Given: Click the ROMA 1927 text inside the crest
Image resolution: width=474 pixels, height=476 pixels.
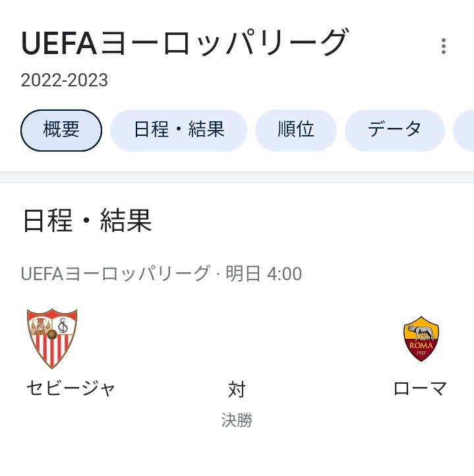Looking at the screenshot, I should click(421, 348).
